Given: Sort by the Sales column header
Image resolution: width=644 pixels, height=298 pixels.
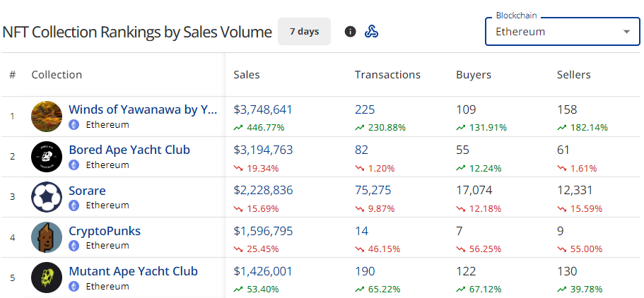Looking at the screenshot, I should click(247, 75).
